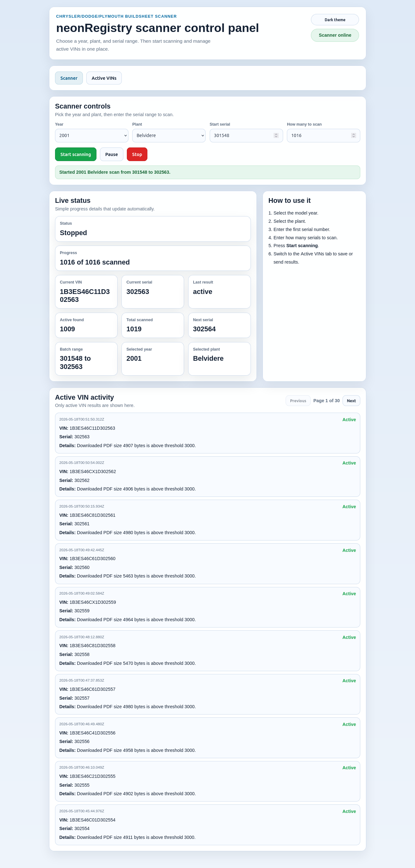The width and height of the screenshot is (415, 868).
Task: Click the neonRegistry scanner control panel heading
Action: (157, 28)
